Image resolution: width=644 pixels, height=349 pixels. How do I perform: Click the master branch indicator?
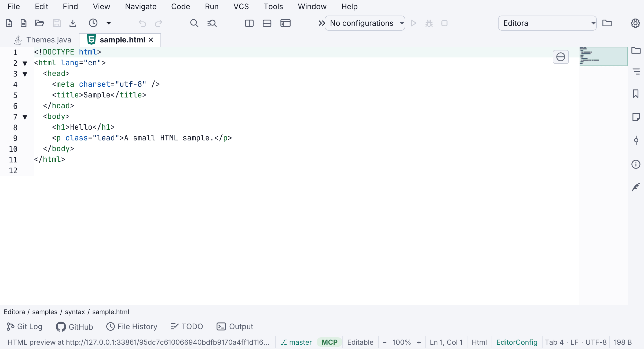[x=296, y=342]
